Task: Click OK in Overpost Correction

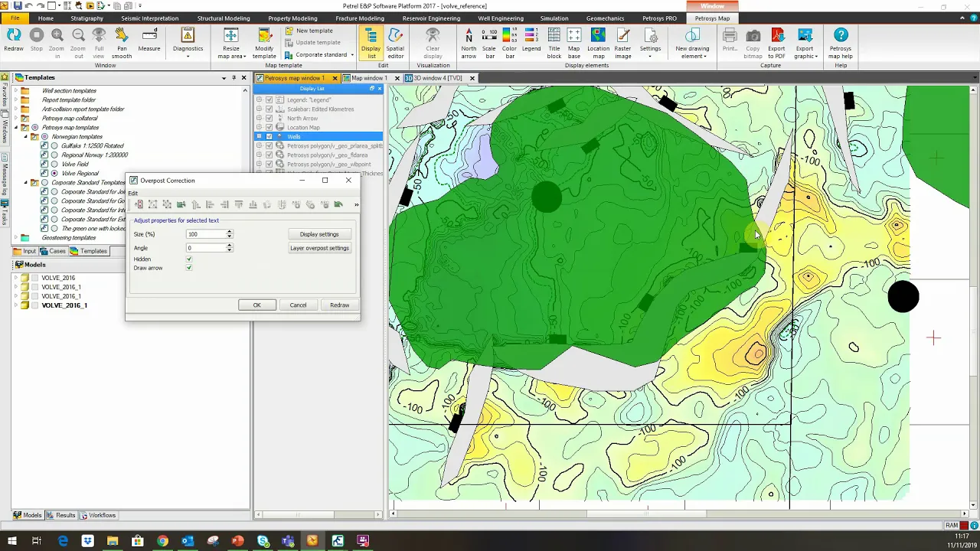Action: click(x=257, y=305)
